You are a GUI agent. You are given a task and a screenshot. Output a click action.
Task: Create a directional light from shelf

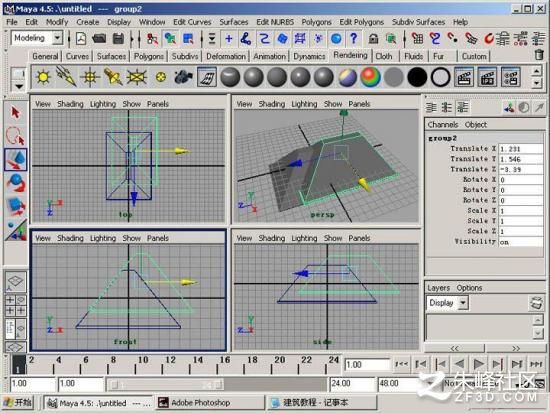point(66,77)
